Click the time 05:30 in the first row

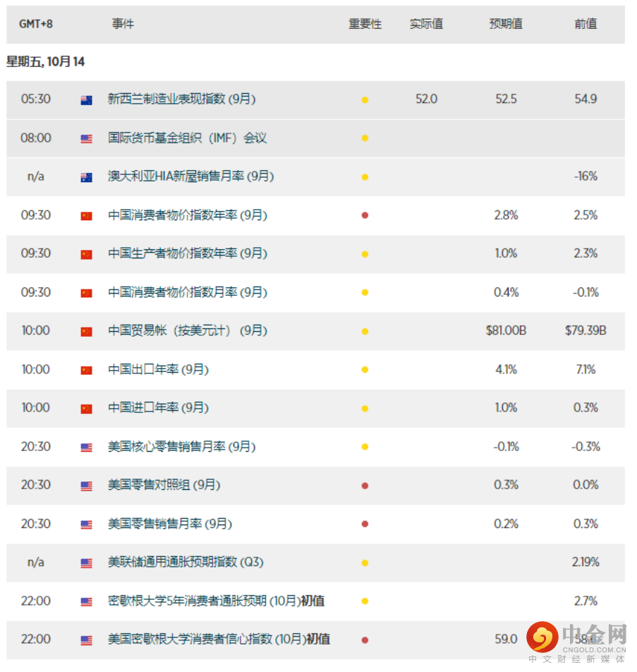[x=35, y=99]
